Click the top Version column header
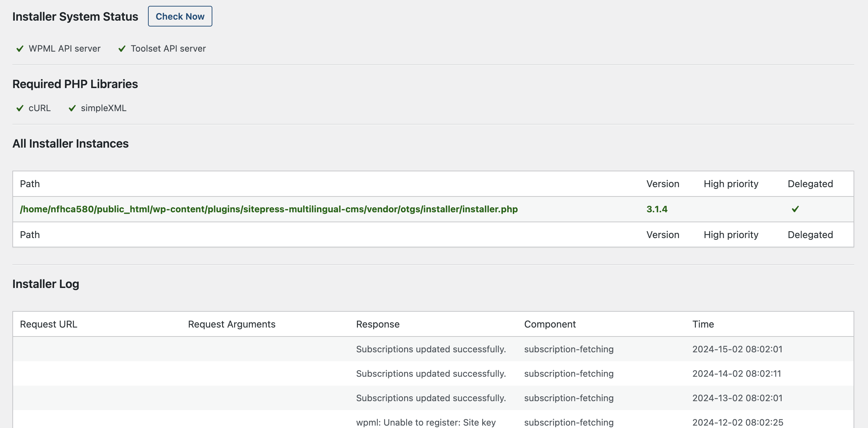Viewport: 868px width, 428px height. point(663,184)
